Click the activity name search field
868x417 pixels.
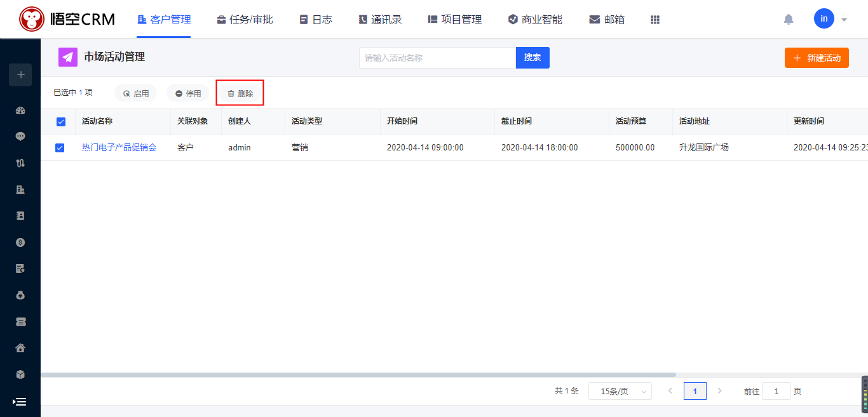(437, 58)
